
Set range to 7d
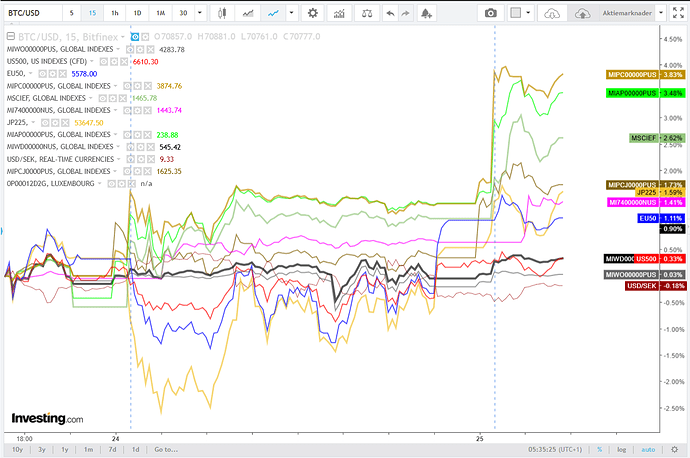tap(113, 449)
